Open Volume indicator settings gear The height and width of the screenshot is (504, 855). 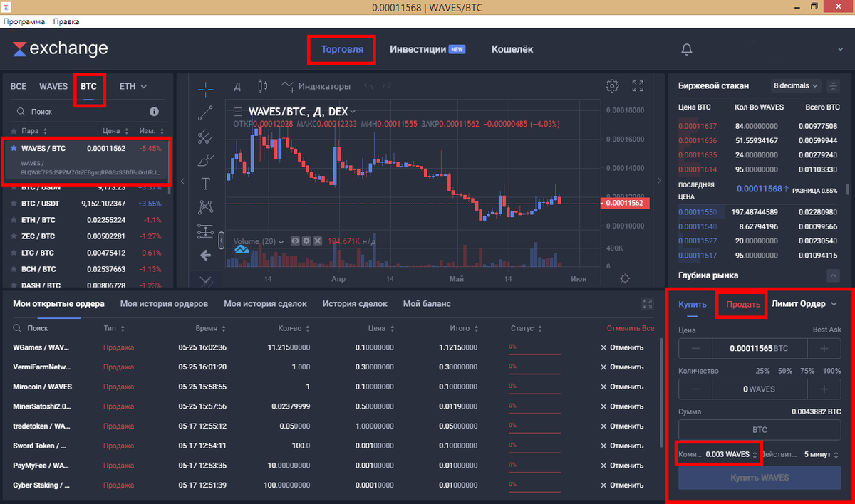click(306, 241)
